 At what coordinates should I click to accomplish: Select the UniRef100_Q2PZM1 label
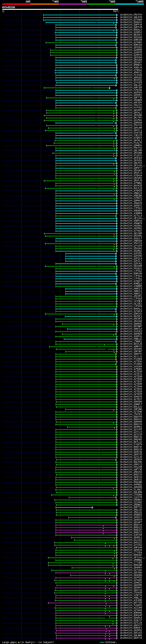(131, 254)
